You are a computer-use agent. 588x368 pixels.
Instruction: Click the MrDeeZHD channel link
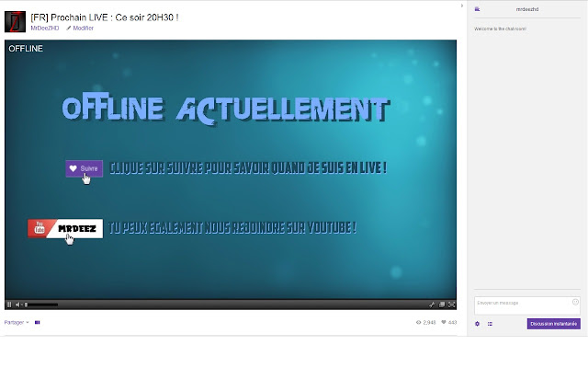(45, 29)
